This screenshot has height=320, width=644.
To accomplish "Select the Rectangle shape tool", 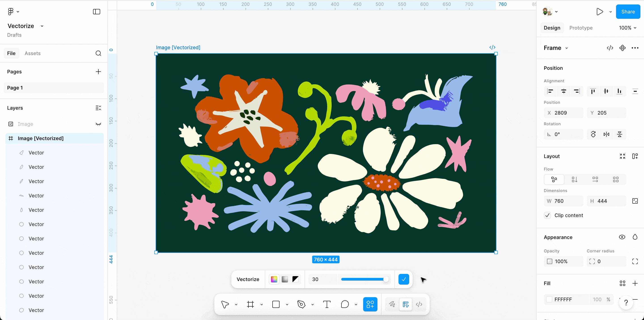I will [x=276, y=304].
